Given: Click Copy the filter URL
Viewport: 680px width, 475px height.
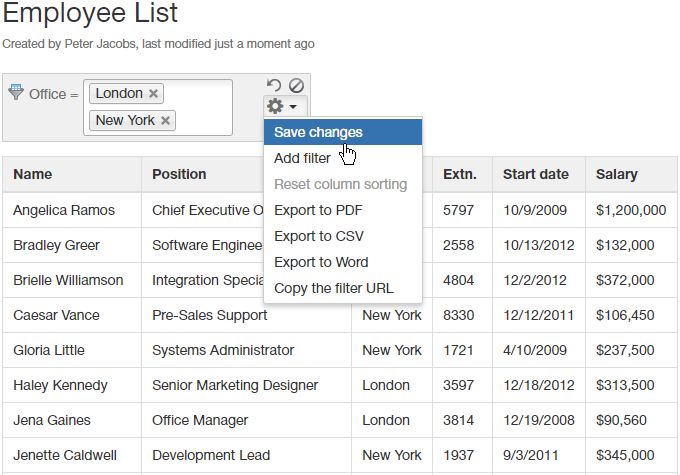Looking at the screenshot, I should tap(334, 288).
